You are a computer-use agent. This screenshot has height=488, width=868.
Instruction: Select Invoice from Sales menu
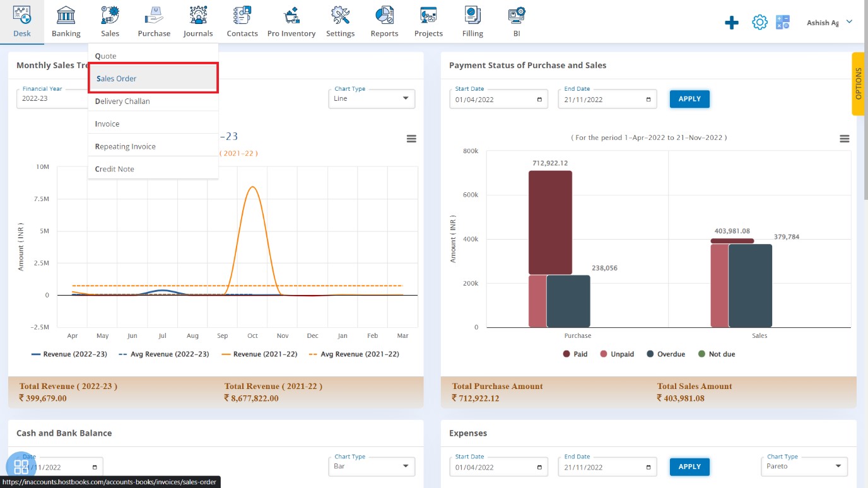153,124
